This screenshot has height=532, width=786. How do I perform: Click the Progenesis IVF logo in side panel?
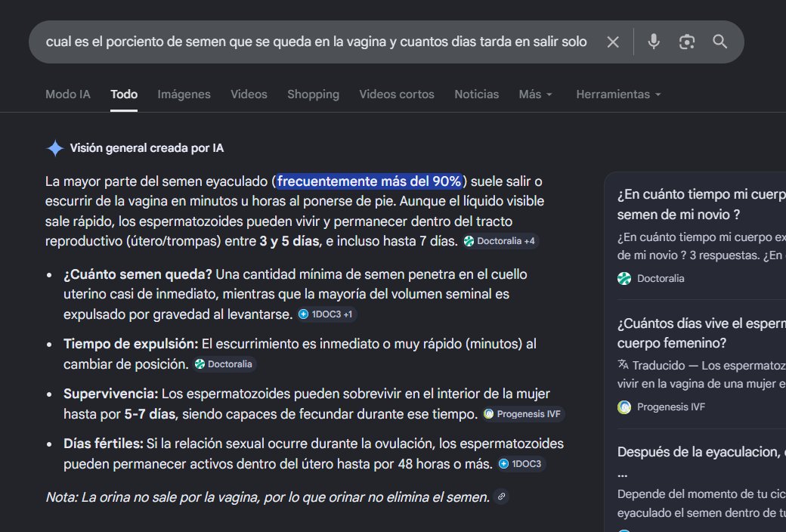pos(624,407)
